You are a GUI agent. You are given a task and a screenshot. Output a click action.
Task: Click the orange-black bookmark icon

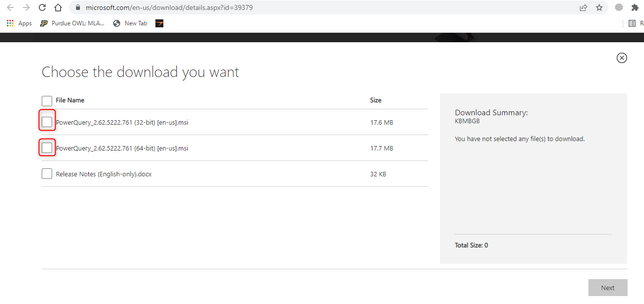pyautogui.click(x=159, y=23)
